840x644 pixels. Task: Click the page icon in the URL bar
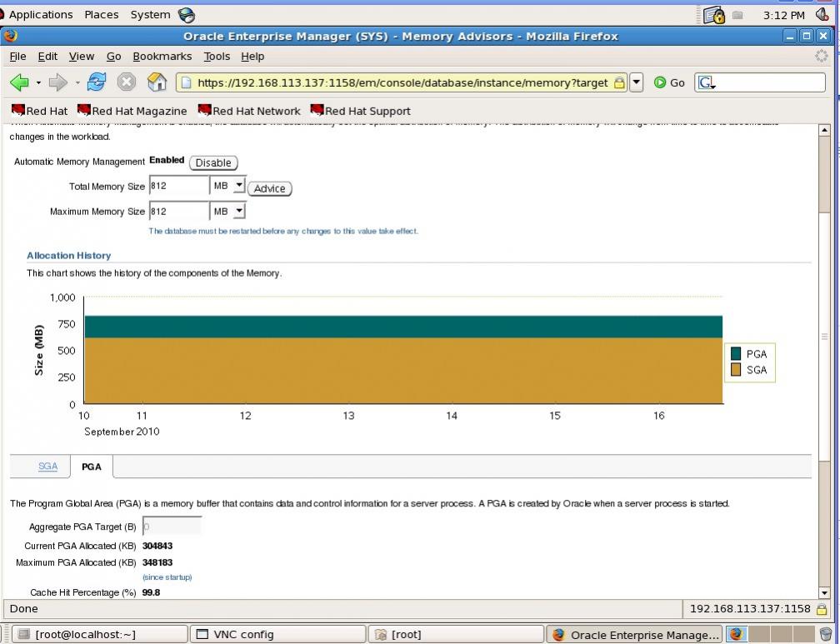186,82
